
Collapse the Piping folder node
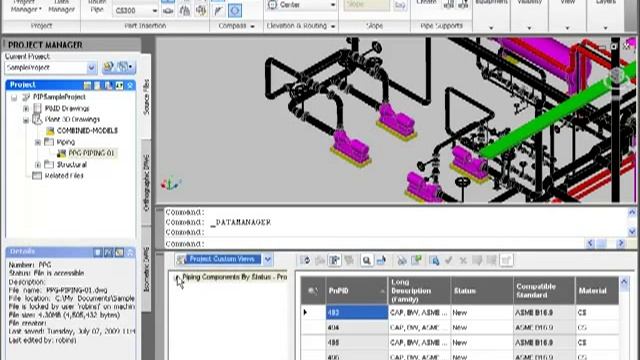(x=38, y=142)
